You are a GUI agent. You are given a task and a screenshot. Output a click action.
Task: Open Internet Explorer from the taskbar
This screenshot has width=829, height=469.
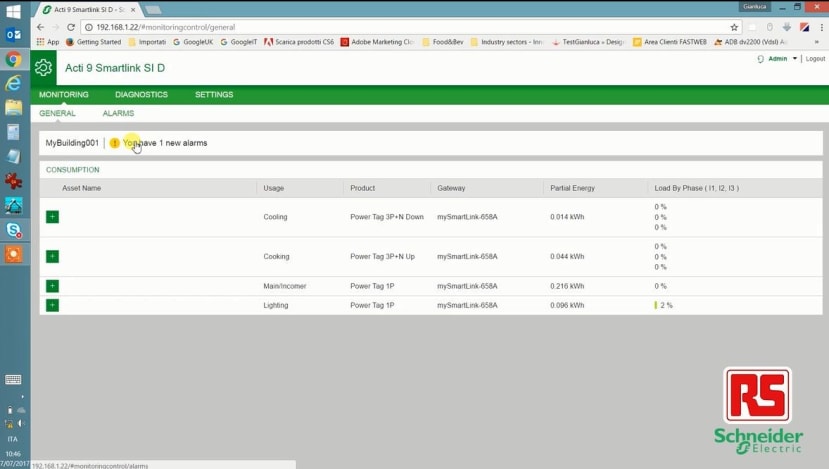[13, 83]
